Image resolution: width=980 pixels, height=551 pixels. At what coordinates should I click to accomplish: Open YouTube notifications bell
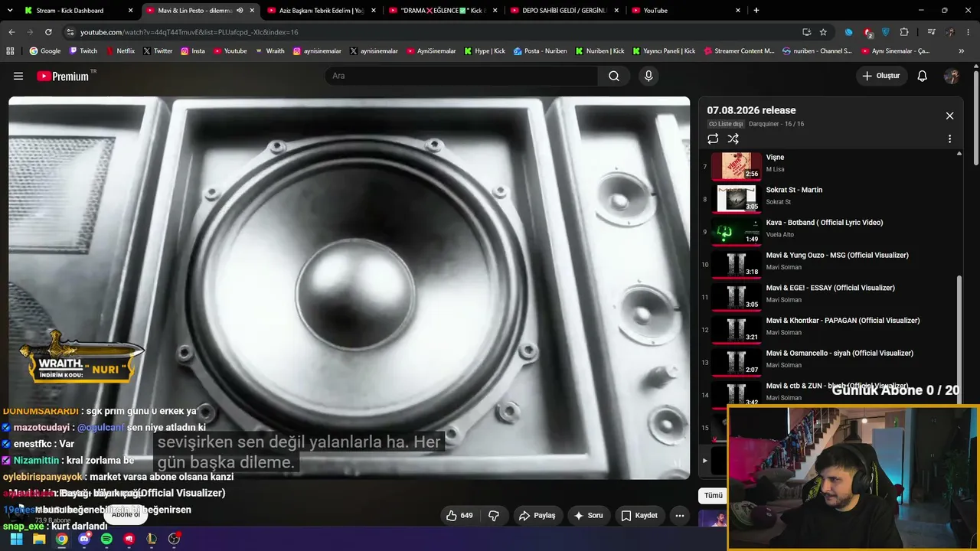click(x=923, y=76)
